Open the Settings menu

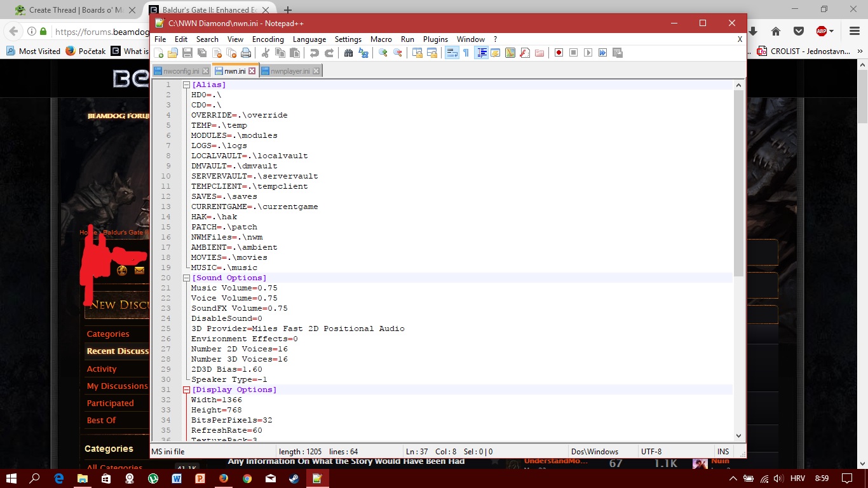[348, 39]
